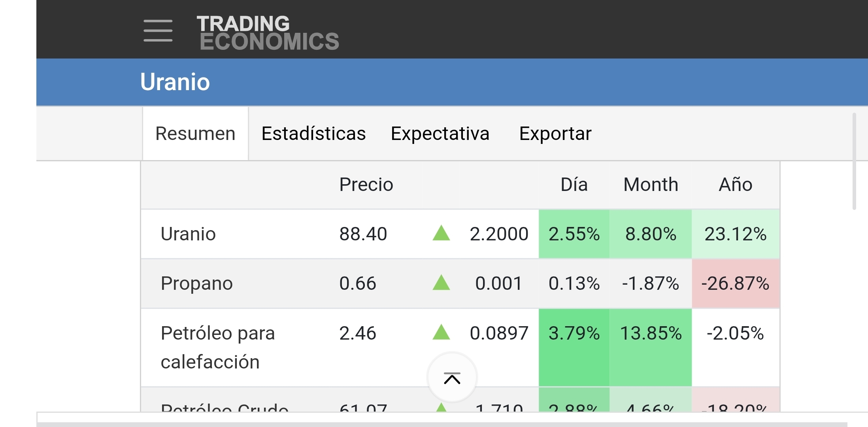Open the Propano commodity link
Image resolution: width=868 pixels, height=427 pixels.
click(x=196, y=283)
